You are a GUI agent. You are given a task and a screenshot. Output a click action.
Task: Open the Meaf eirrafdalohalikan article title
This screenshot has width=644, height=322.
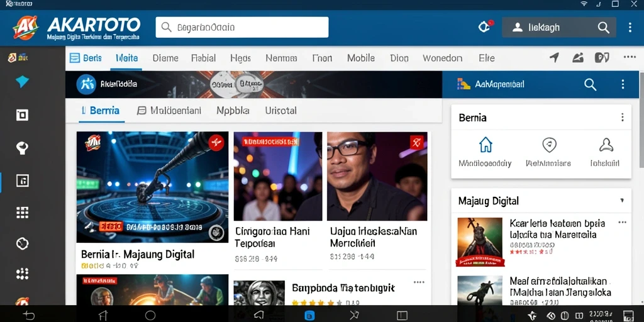pyautogui.click(x=560, y=287)
